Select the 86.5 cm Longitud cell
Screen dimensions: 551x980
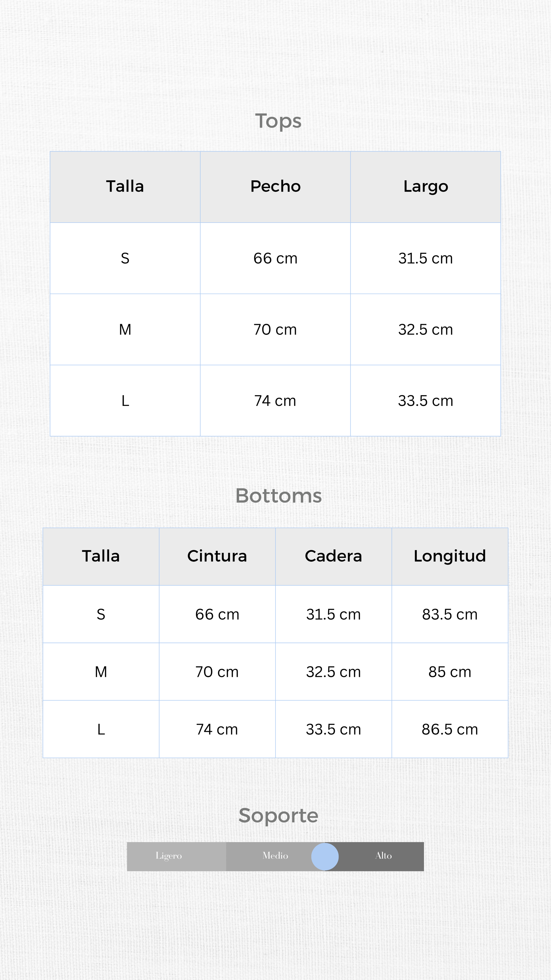[x=450, y=729]
